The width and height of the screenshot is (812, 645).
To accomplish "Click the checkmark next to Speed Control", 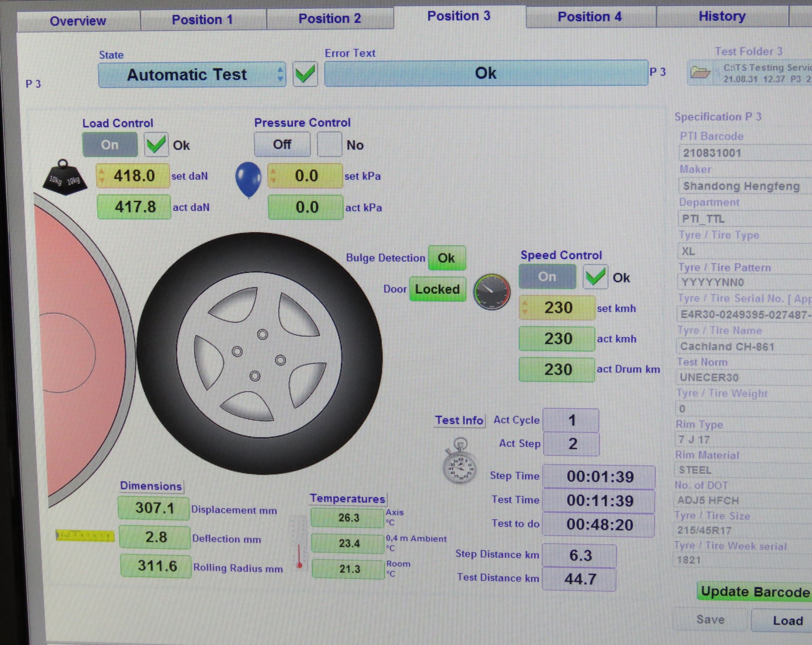I will coord(595,277).
